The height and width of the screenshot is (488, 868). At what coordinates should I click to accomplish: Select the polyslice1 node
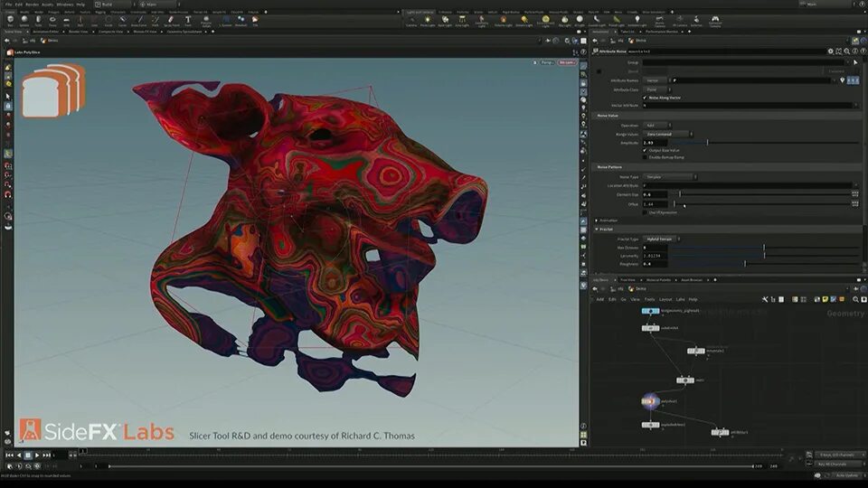[x=650, y=401]
